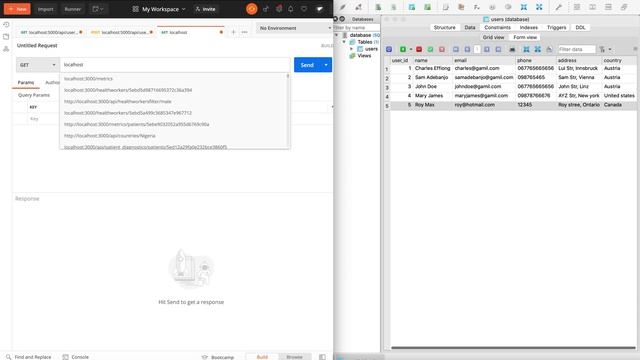
Task: Choose localhost:3000/metrics URL suggestion
Action: click(89, 79)
